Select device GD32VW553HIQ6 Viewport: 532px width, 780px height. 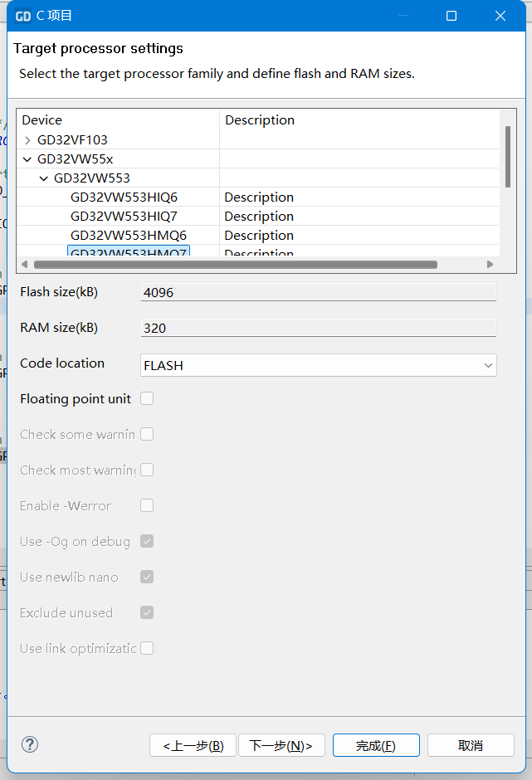pos(124,197)
